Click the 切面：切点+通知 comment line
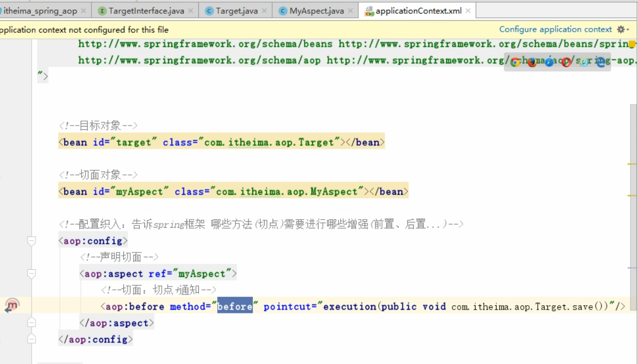 (158, 290)
